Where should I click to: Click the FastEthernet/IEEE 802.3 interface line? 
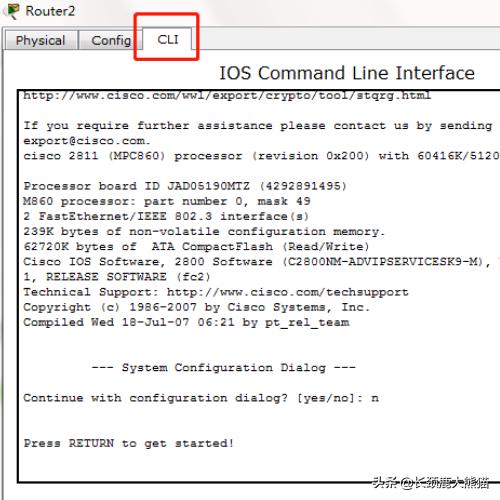coord(166,216)
